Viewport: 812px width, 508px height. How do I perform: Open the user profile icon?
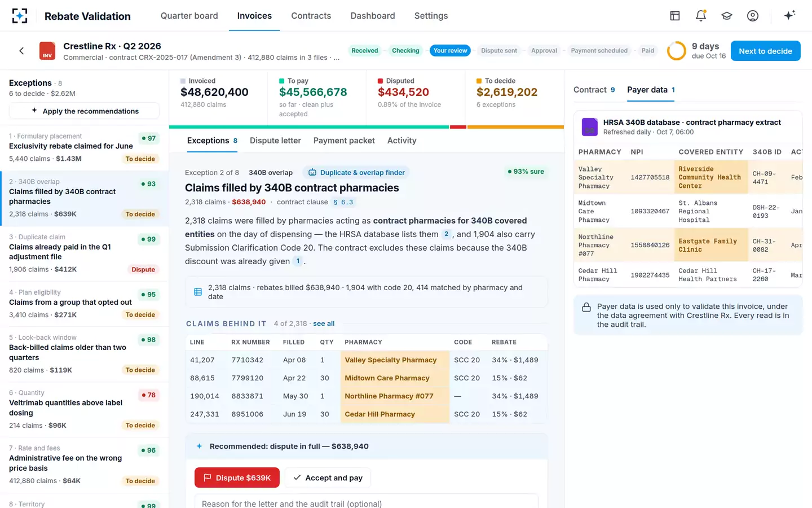click(x=753, y=16)
